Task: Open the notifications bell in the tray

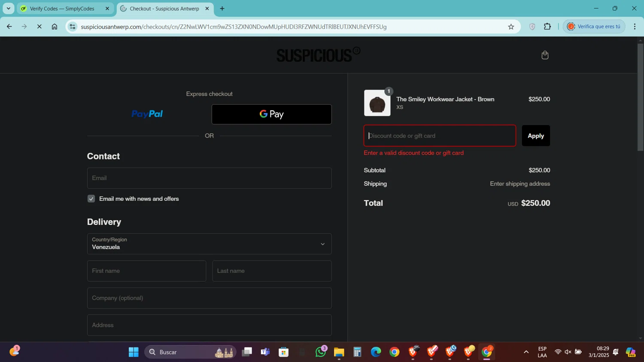Action: (x=616, y=352)
